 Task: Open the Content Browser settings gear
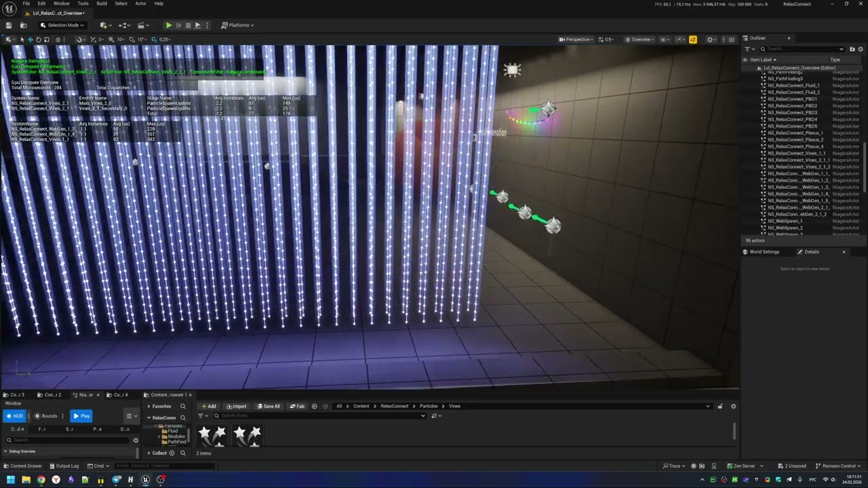(733, 407)
